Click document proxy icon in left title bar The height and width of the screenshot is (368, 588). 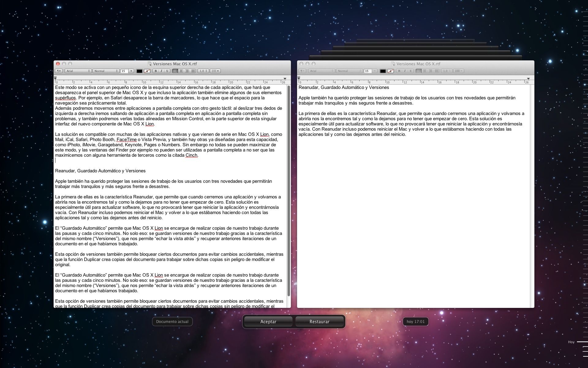[x=149, y=64]
